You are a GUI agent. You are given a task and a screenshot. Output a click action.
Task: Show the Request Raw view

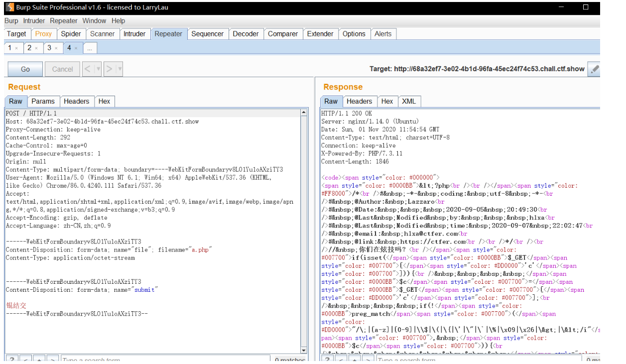pos(16,101)
